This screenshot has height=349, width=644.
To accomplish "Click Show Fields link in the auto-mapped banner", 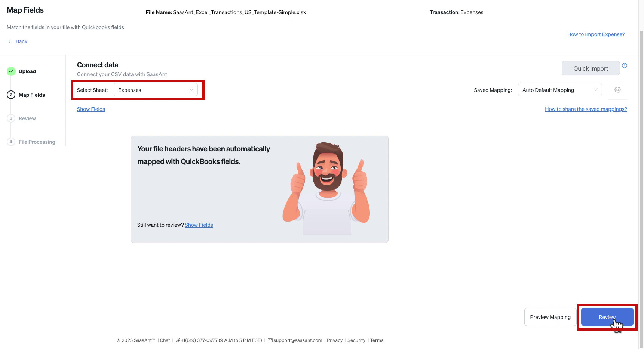I will point(199,225).
